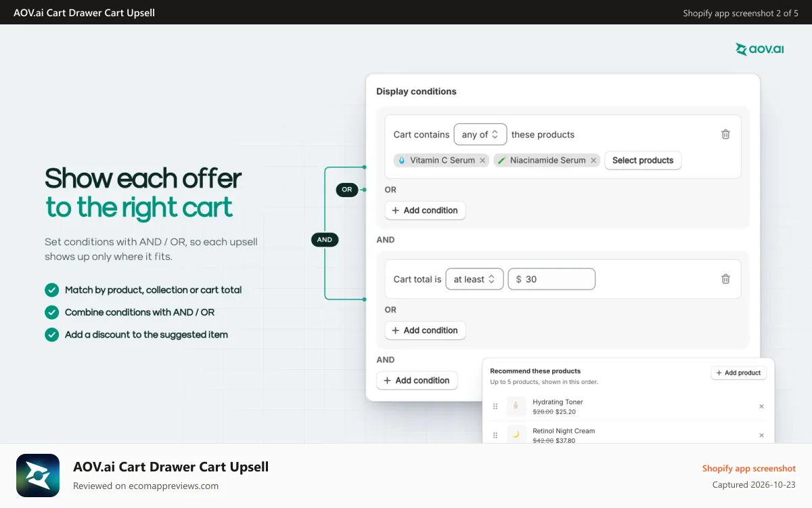Click the Select products button
This screenshot has width=812, height=508.
click(643, 161)
